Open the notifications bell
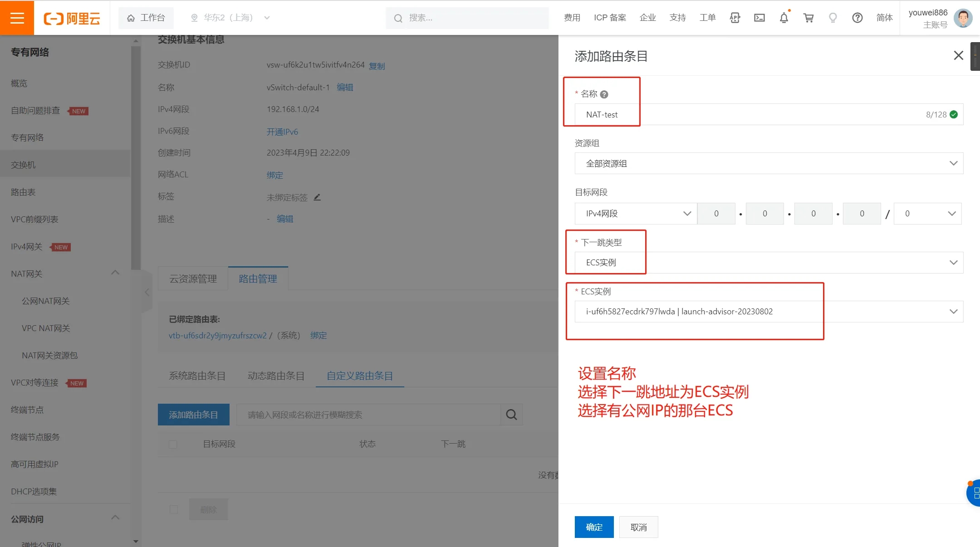This screenshot has height=547, width=980. (784, 18)
